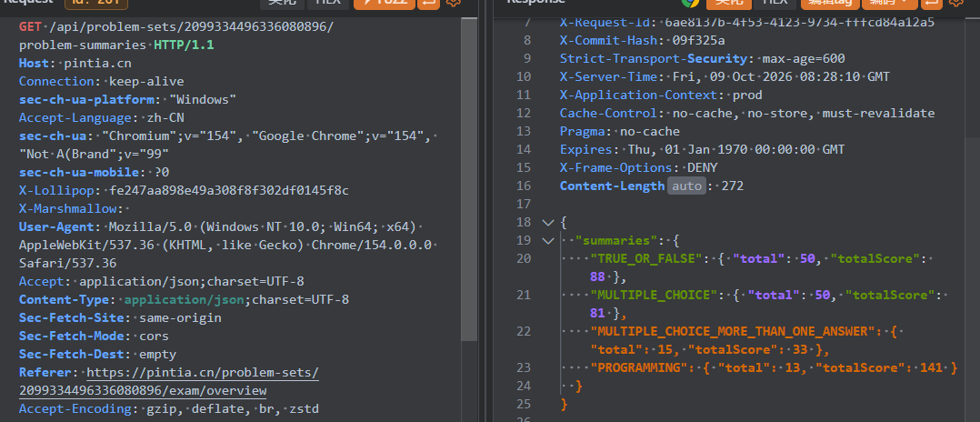
Task: Click the HTTP/1.1 protocol text
Action: click(x=184, y=45)
